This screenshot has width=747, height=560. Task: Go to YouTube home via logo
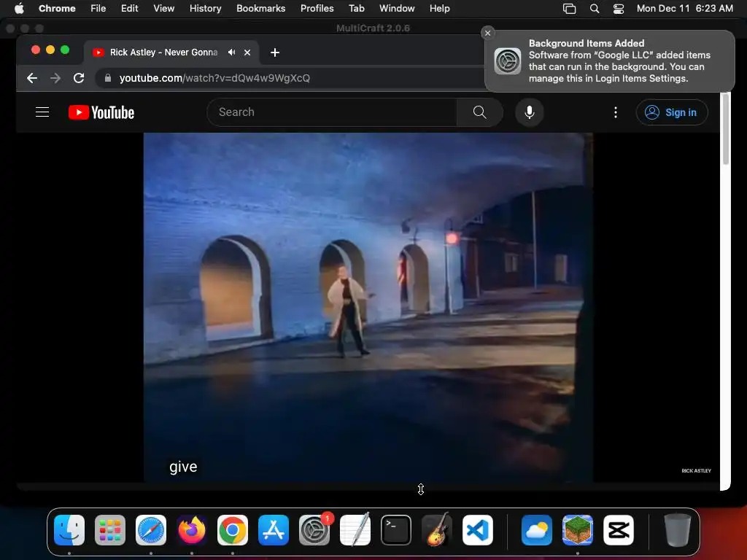click(x=101, y=112)
